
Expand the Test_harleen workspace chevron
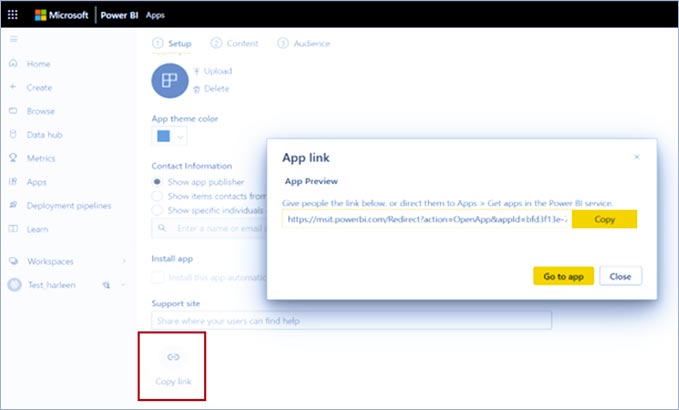pos(123,285)
